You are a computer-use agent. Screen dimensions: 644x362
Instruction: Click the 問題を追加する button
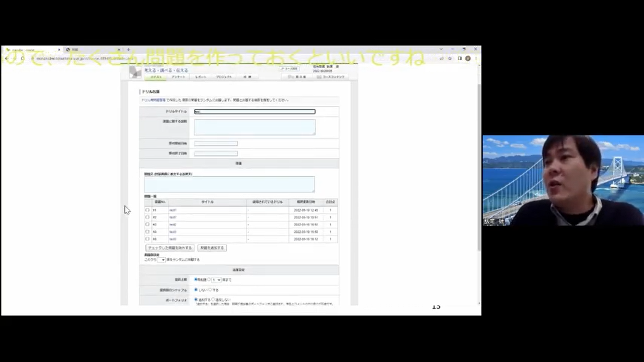[212, 248]
